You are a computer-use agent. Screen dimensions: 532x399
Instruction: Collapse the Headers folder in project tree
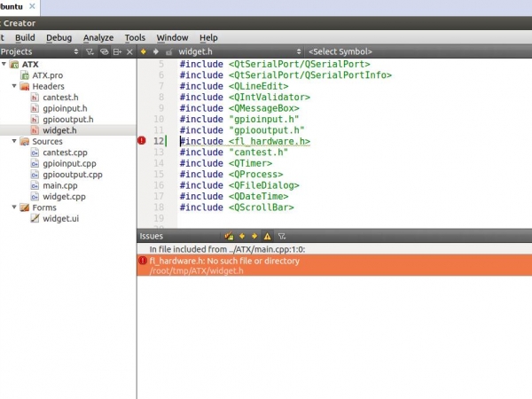coord(14,87)
